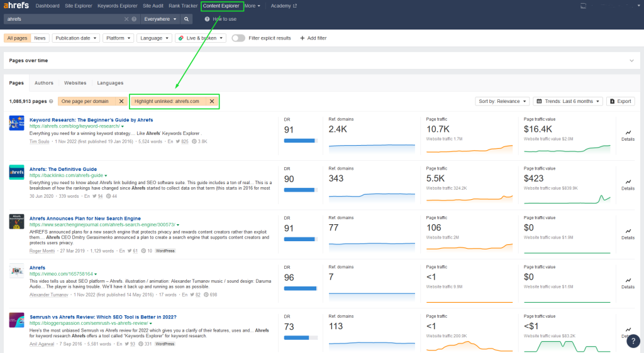Image resolution: width=644 pixels, height=353 pixels.
Task: Click the Pinterest count 3.8K icon
Action: point(194,141)
